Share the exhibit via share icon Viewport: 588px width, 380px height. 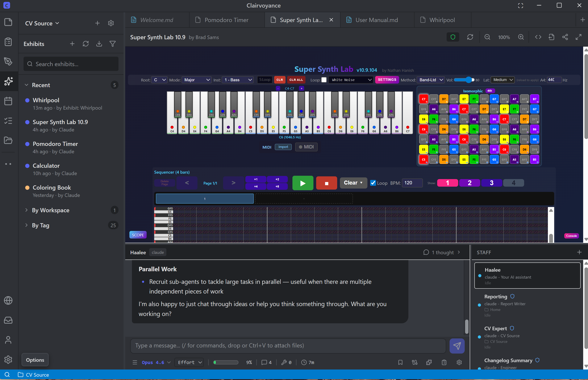pos(565,37)
